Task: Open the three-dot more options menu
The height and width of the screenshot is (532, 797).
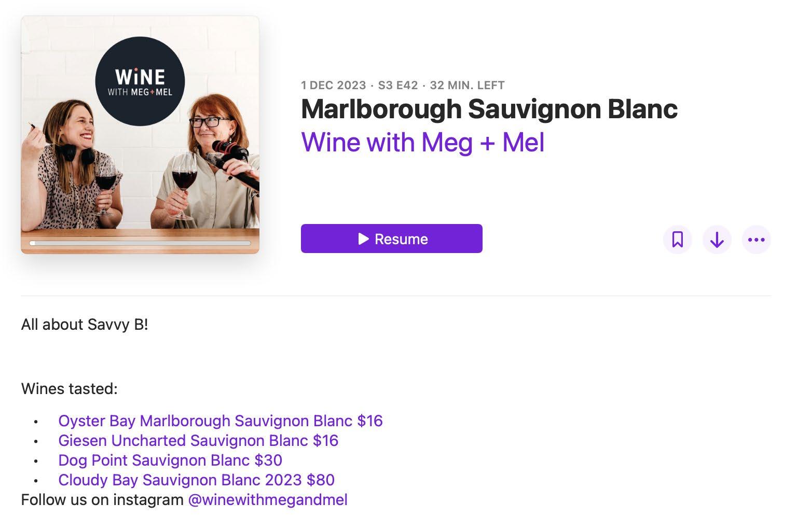Action: pos(757,240)
